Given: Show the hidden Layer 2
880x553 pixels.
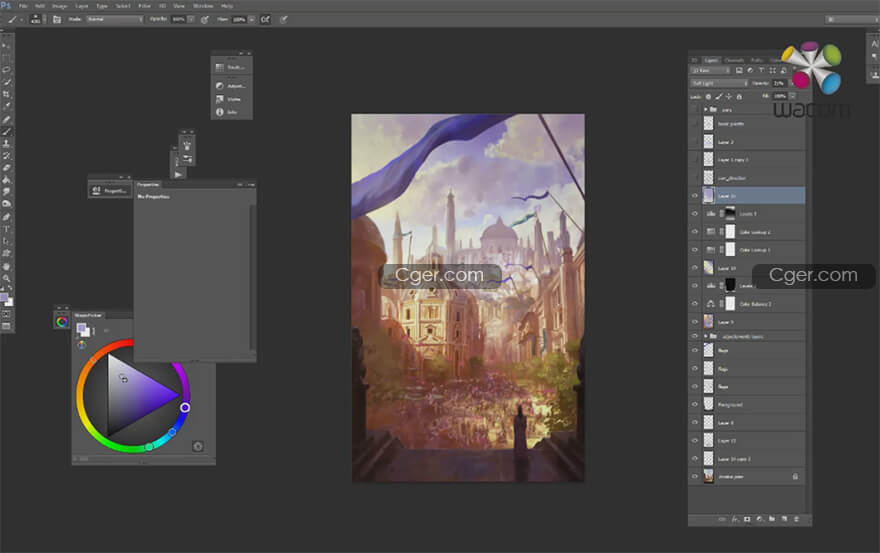Looking at the screenshot, I should click(695, 142).
